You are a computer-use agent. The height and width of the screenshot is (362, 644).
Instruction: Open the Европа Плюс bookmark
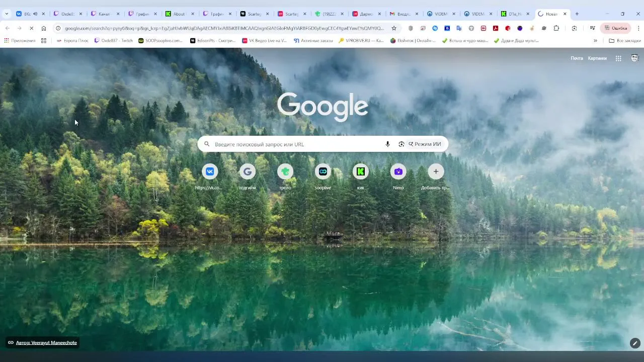point(72,41)
